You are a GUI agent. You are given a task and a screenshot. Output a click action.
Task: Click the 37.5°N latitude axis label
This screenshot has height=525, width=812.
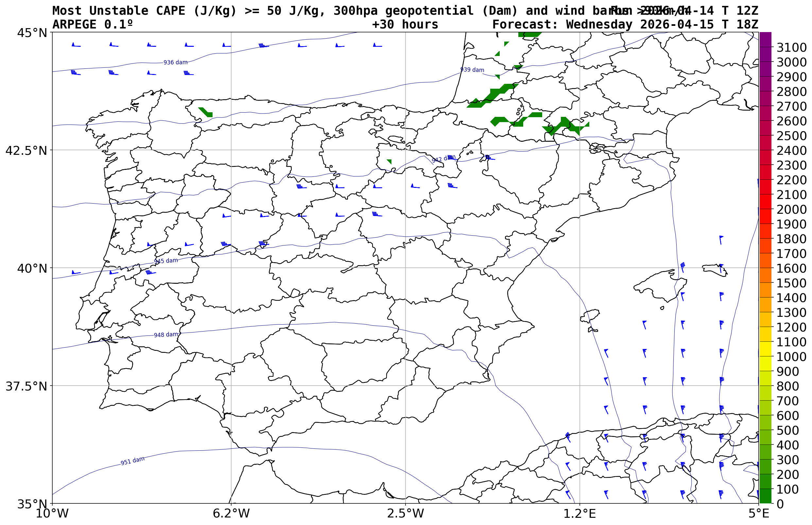click(26, 387)
